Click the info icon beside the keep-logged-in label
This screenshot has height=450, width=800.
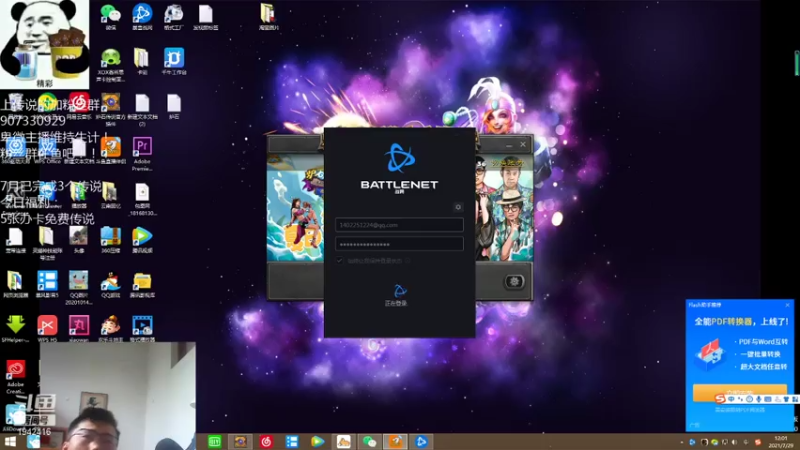pos(408,261)
